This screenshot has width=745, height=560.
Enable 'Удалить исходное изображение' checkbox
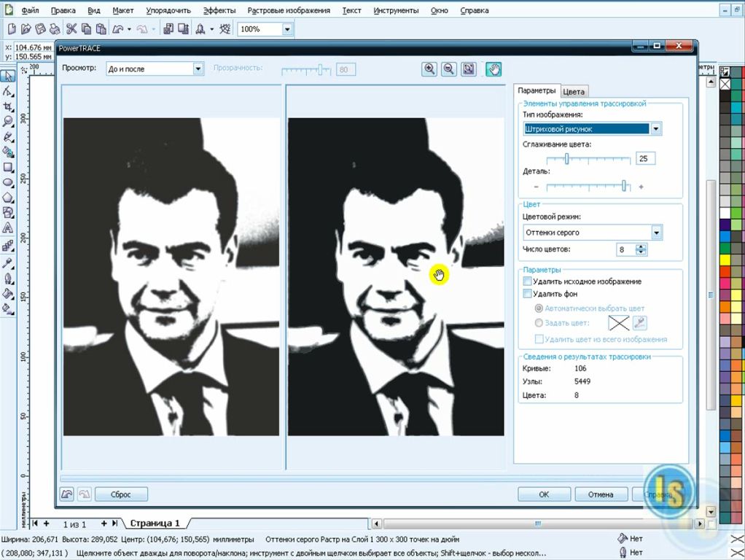[x=527, y=281]
